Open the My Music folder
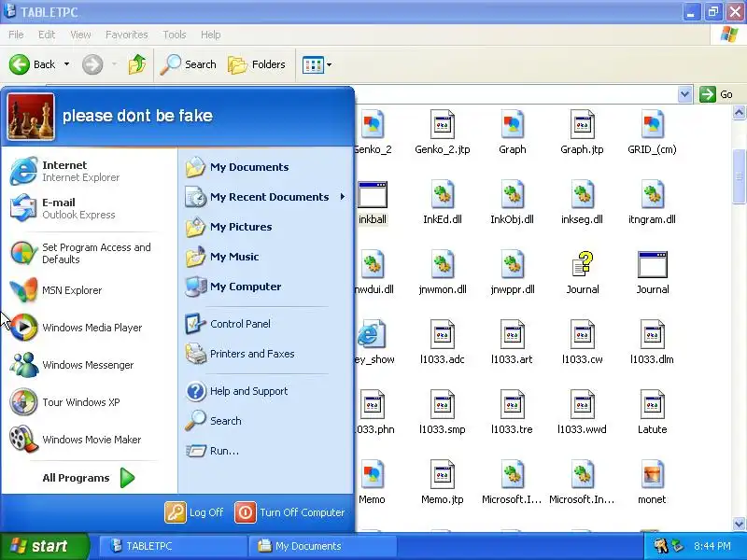The height and width of the screenshot is (560, 747). 222,257
